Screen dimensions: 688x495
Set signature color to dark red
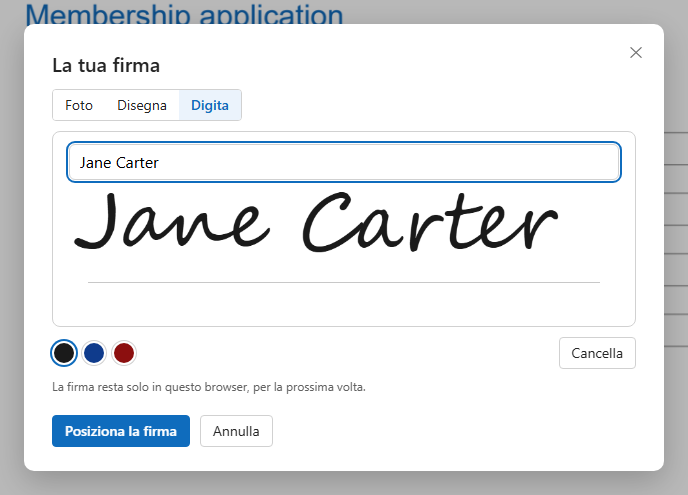coord(124,353)
